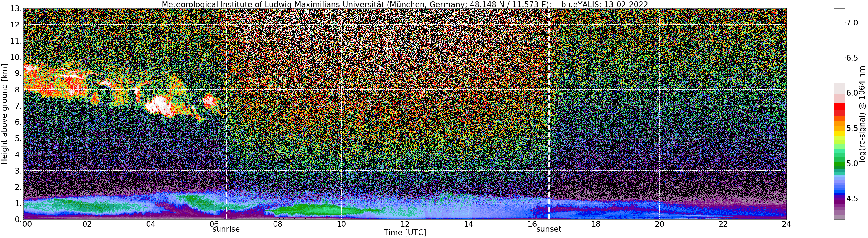This screenshot has height=238, width=868.
Task: Click the dashed white sunset marker line
Action: 549,114
